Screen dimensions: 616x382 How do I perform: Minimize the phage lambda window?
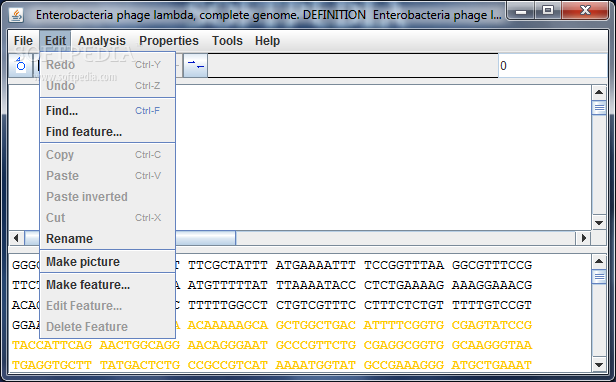pos(521,11)
